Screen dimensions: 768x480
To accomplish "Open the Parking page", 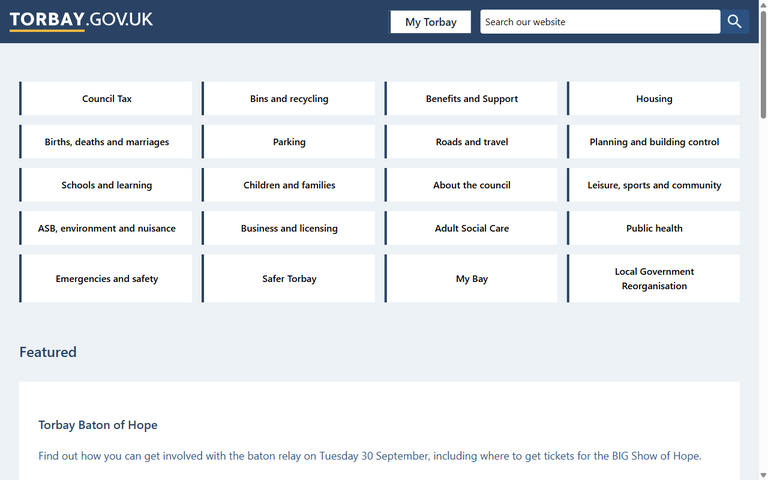I will [x=289, y=142].
